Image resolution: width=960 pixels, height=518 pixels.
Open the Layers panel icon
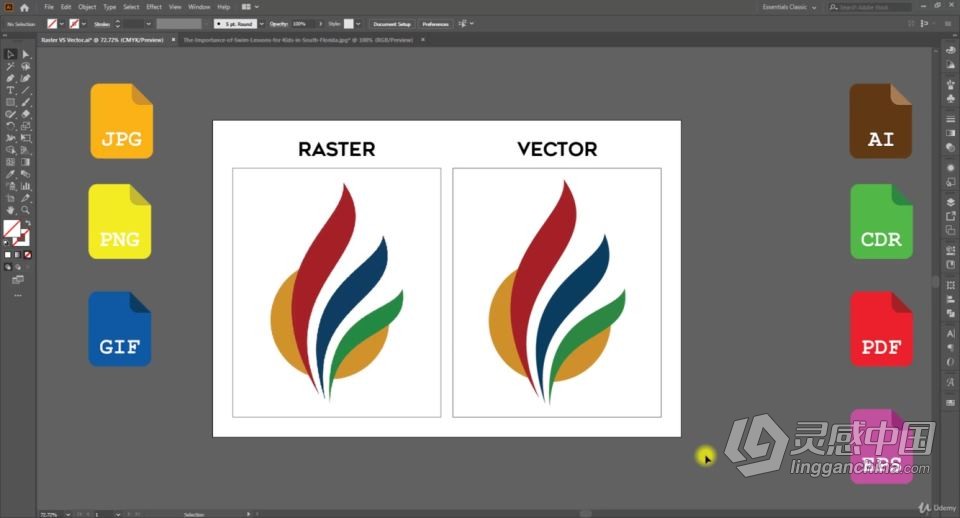pos(950,201)
